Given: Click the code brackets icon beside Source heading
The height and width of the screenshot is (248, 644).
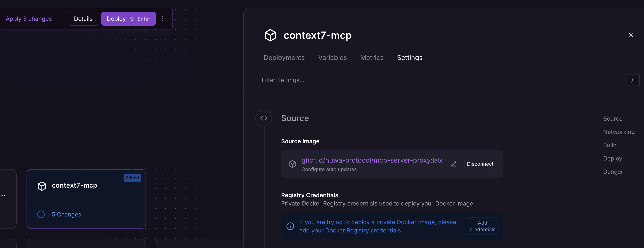Looking at the screenshot, I should (264, 118).
